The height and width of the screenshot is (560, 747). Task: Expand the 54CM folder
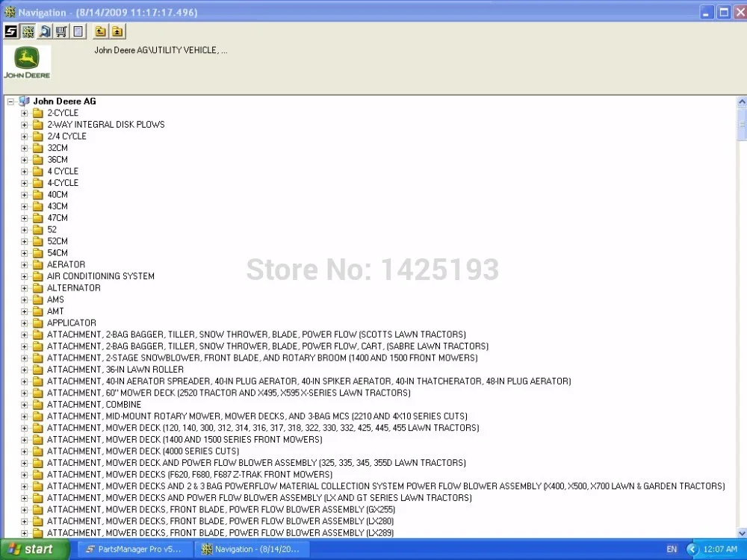click(25, 253)
